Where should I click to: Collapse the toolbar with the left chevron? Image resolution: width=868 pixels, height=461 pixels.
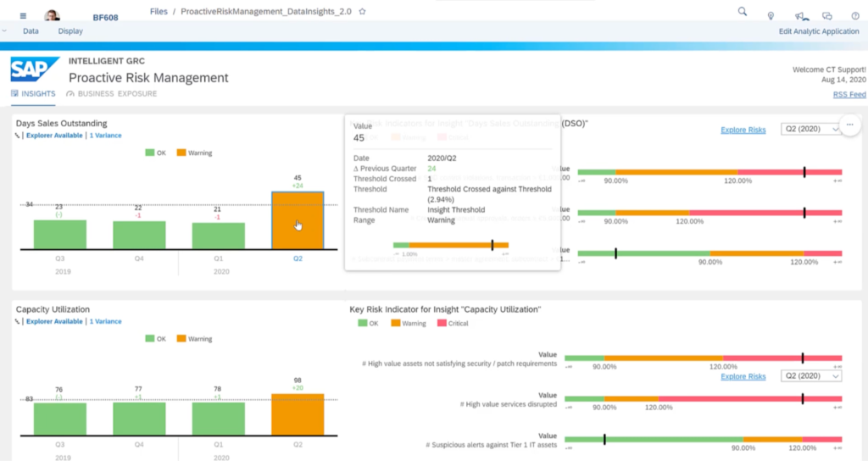click(x=4, y=31)
